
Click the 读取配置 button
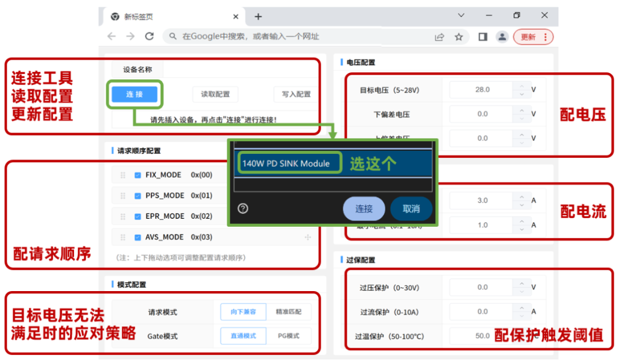pyautogui.click(x=215, y=94)
